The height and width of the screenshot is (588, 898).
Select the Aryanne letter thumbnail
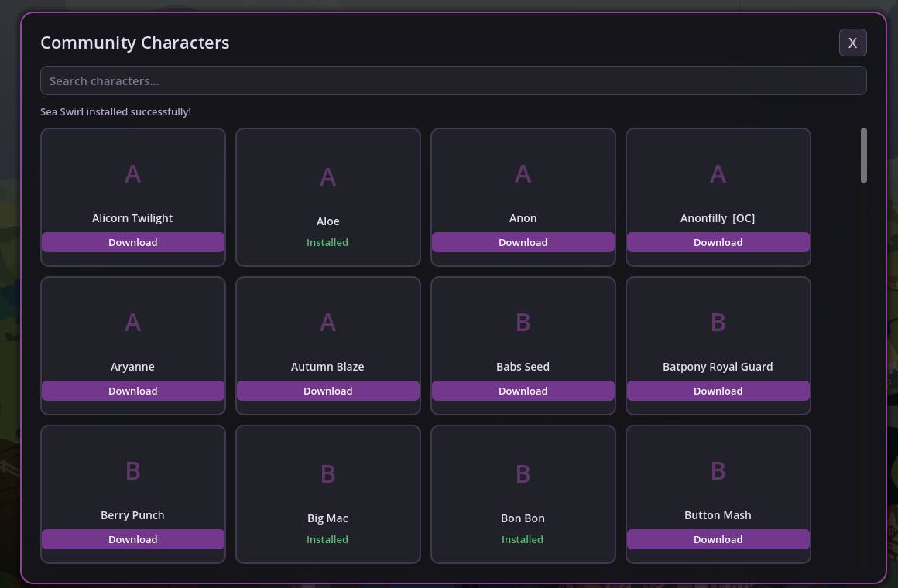[133, 323]
